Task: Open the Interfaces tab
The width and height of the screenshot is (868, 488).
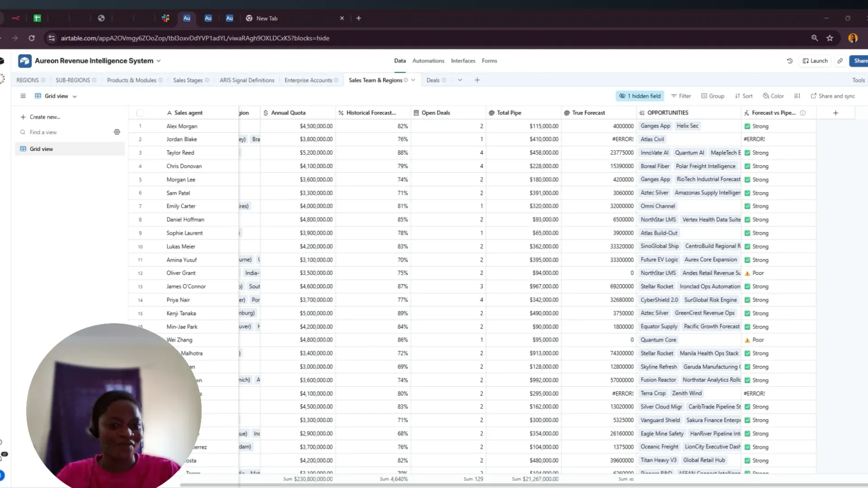Action: (463, 61)
